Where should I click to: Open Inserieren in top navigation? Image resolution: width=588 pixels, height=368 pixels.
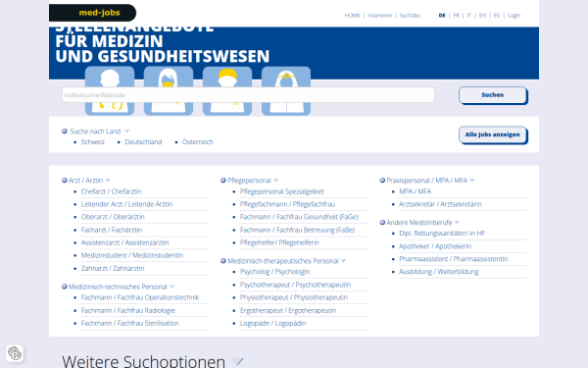(380, 16)
